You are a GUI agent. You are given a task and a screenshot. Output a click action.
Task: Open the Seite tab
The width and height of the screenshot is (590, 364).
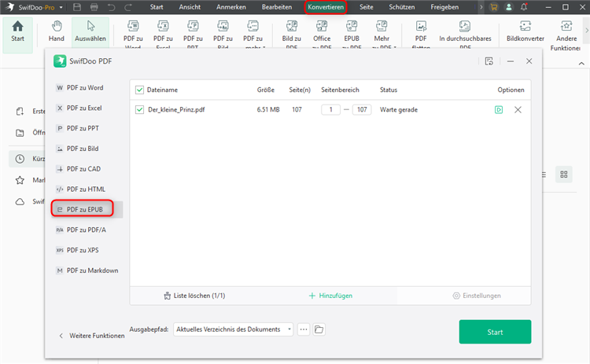click(366, 7)
